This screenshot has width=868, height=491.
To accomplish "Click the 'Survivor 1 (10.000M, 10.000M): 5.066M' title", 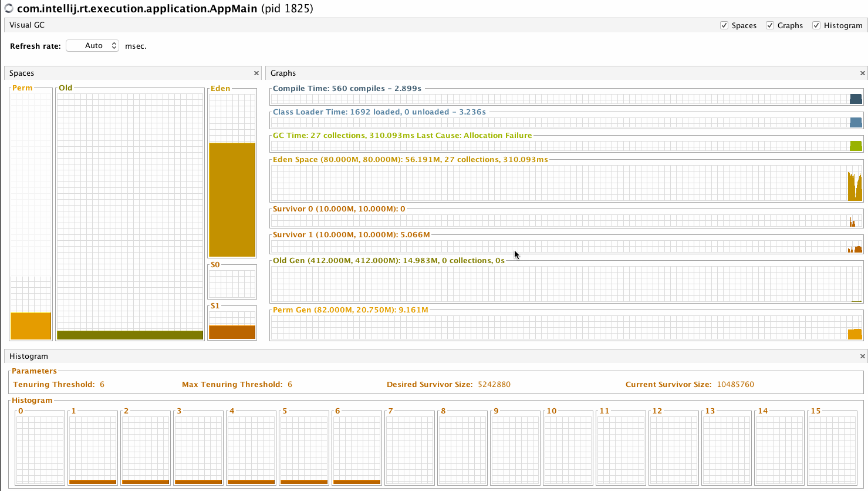I will point(352,235).
